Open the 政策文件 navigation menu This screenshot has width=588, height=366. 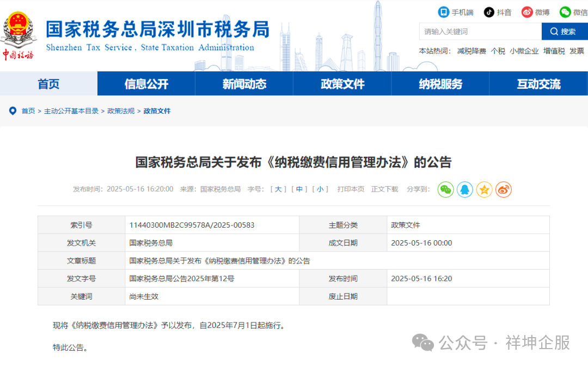click(342, 83)
